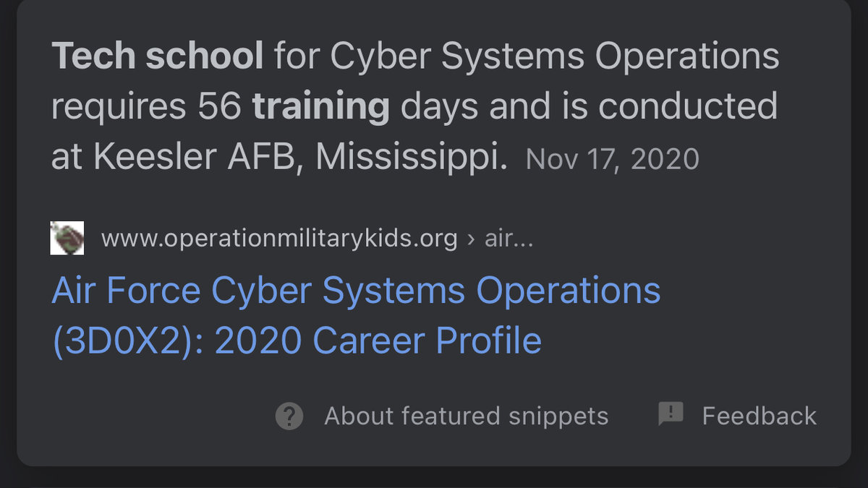Click the Feedback flag icon
Viewport: 868px width, 488px height.
tap(671, 414)
